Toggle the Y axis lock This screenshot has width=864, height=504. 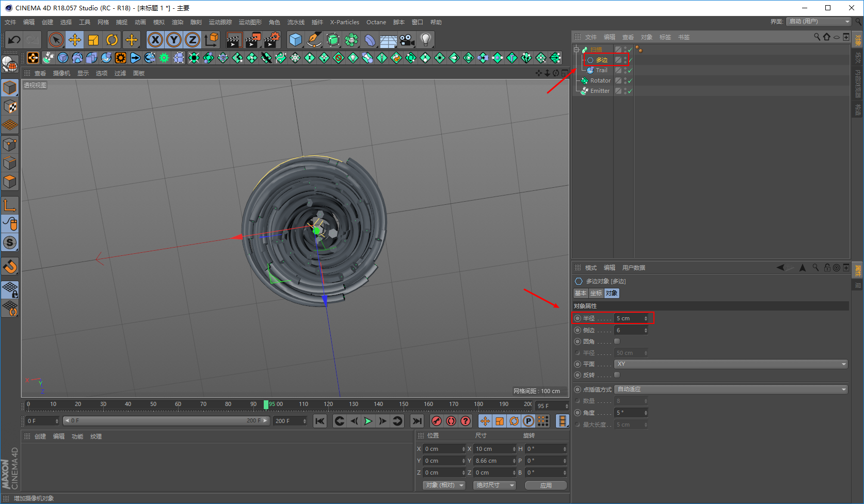click(174, 40)
